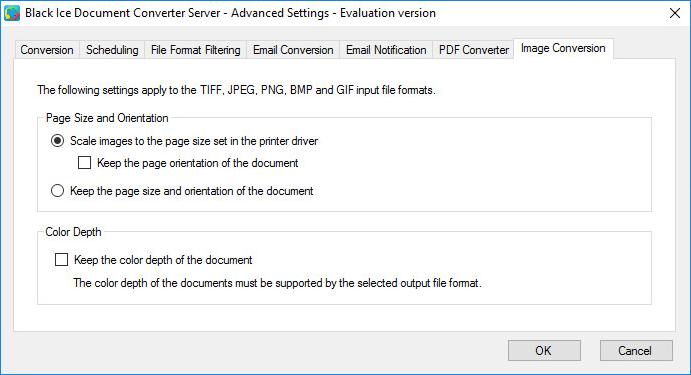Select Scale images to printer page size radio
The image size is (691, 375).
click(57, 141)
